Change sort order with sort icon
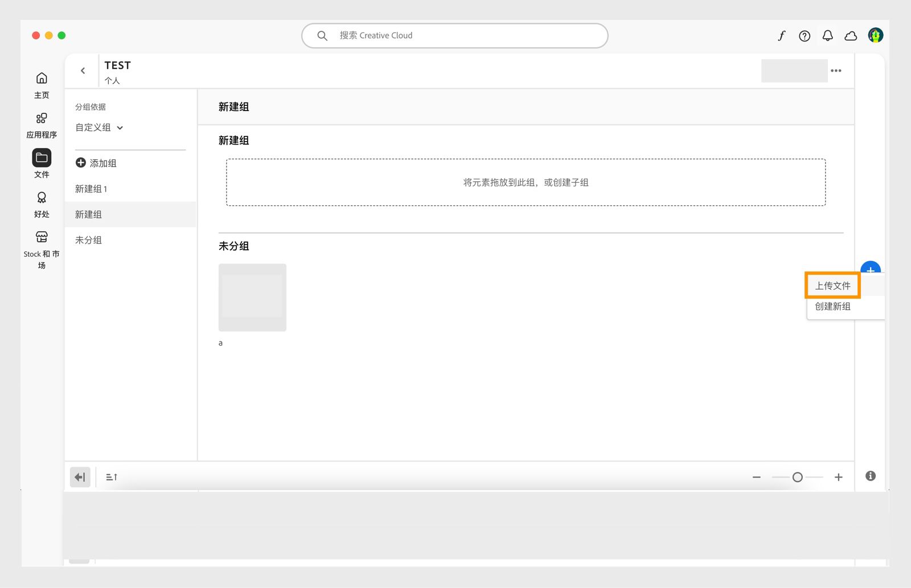Screen dimensions: 911x588 [112, 477]
